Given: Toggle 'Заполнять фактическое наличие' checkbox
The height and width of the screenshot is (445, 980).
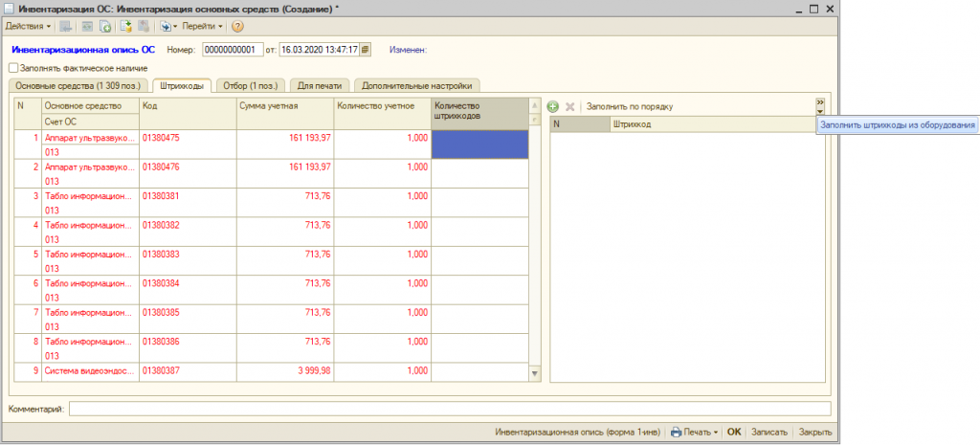Looking at the screenshot, I should tap(13, 68).
